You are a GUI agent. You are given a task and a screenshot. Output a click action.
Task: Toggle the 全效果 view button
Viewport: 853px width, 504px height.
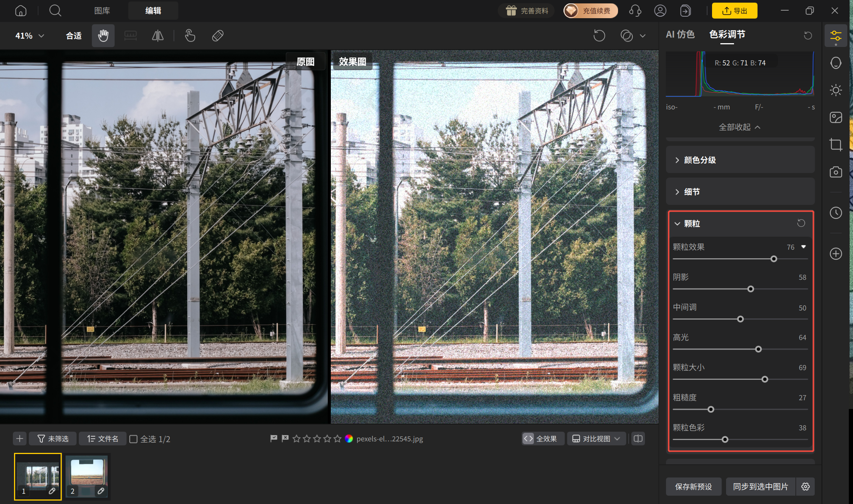[542, 438]
